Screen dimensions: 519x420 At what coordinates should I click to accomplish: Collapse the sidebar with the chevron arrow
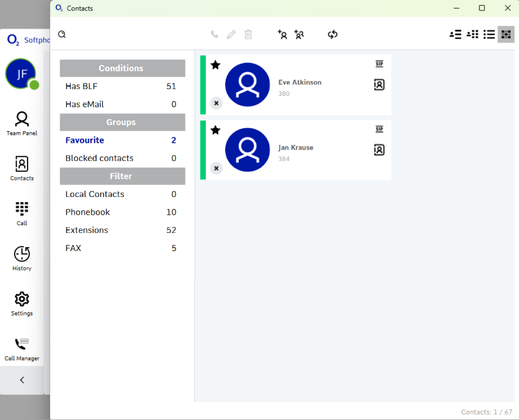tap(22, 380)
